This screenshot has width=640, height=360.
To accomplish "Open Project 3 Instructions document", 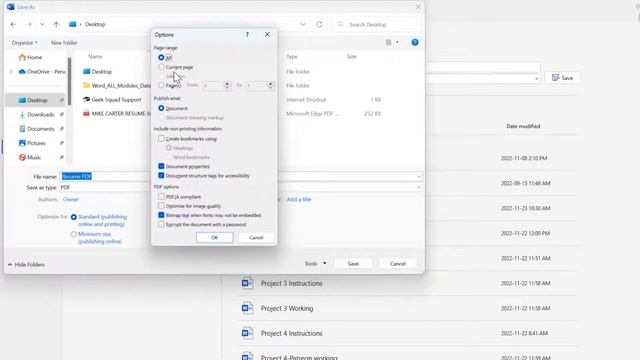I will tap(291, 283).
